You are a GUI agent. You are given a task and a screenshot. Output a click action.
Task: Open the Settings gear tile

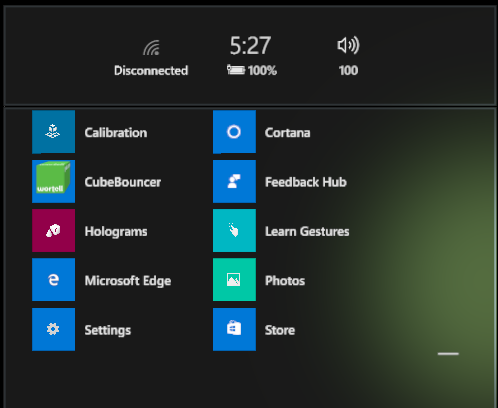53,329
